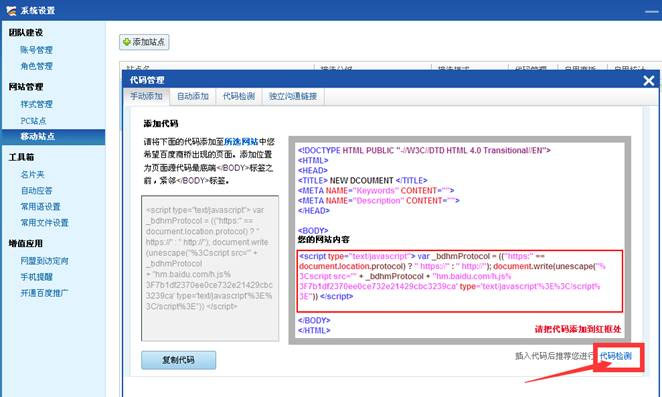Click the 复制代码 button
This screenshot has height=397, width=662.
(x=179, y=360)
